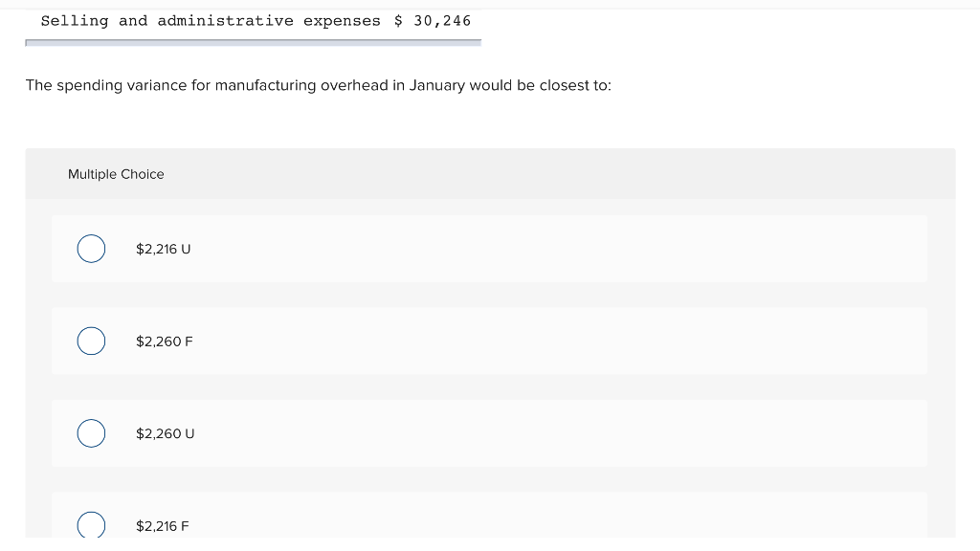Click the Multiple Choice header label

point(116,174)
